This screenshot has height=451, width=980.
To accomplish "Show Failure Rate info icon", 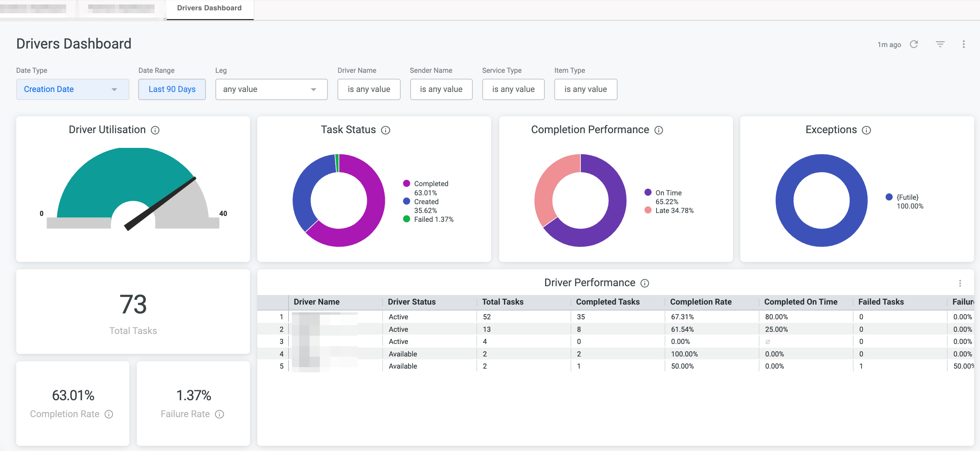I will pyautogui.click(x=219, y=414).
